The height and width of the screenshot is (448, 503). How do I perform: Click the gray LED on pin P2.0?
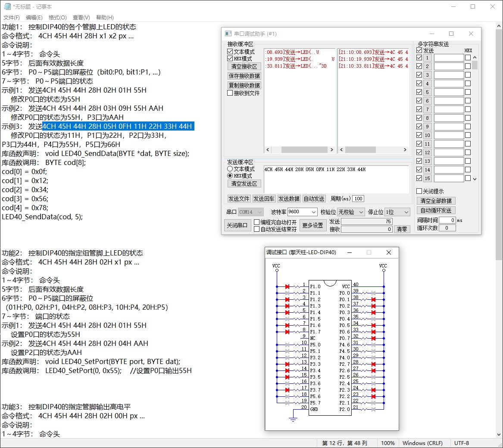(x=373, y=409)
